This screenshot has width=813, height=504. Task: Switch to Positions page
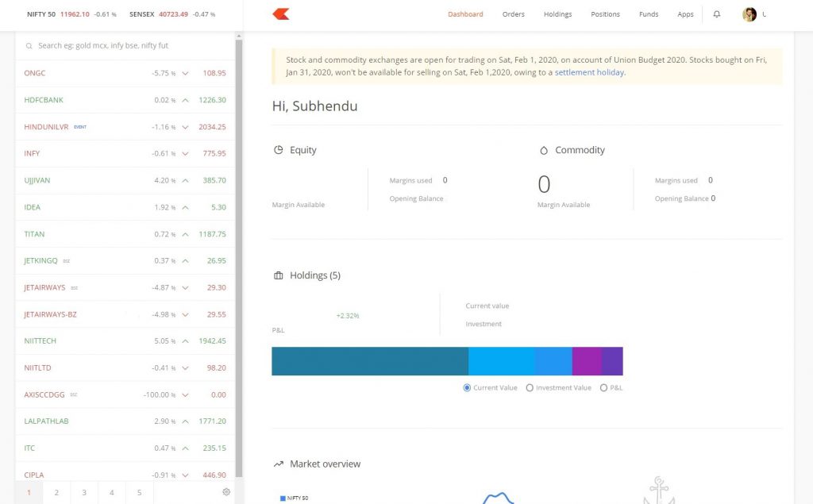click(x=605, y=14)
